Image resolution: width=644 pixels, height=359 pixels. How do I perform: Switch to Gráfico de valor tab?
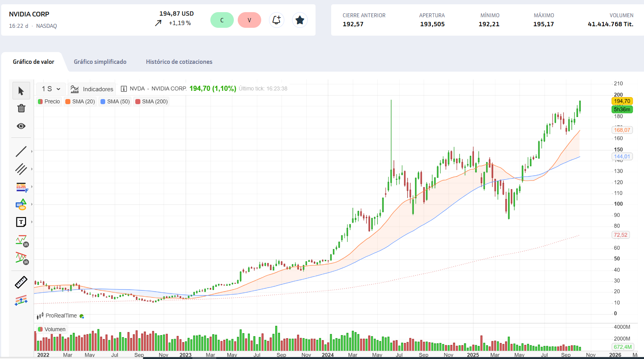pos(34,62)
